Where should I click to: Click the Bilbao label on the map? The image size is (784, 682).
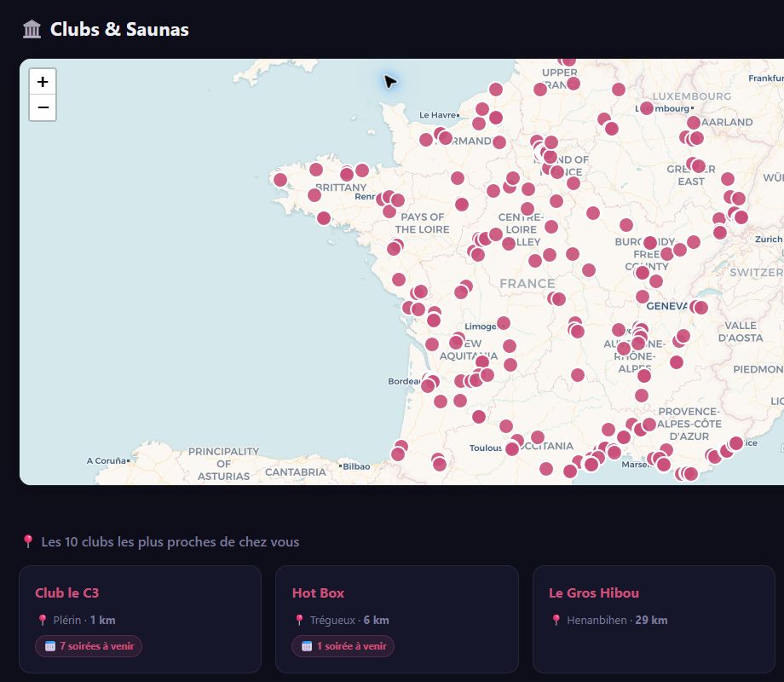(x=356, y=466)
